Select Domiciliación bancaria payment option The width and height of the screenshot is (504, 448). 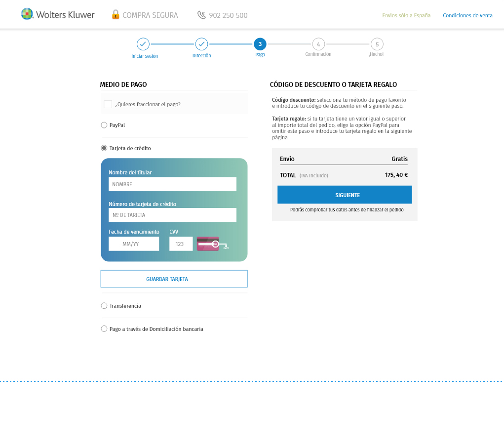click(x=104, y=329)
